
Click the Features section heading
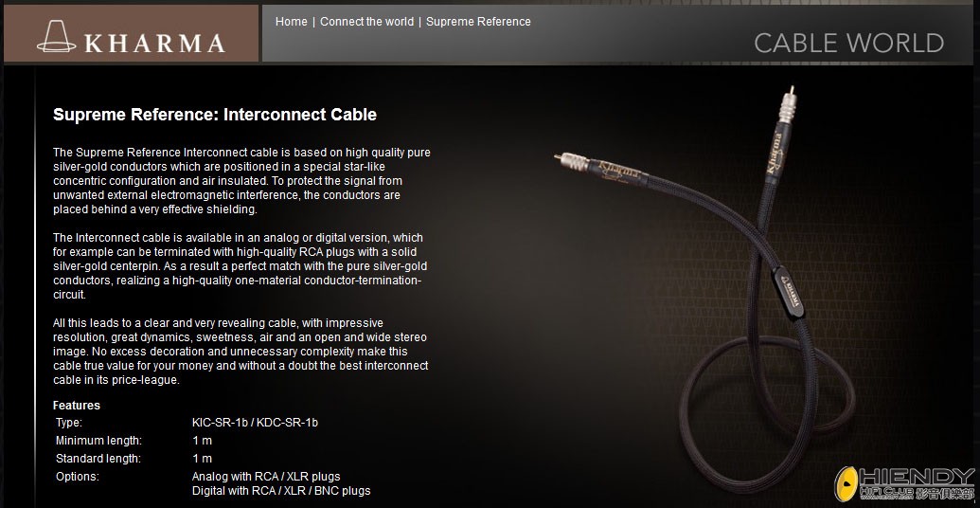[x=77, y=405]
